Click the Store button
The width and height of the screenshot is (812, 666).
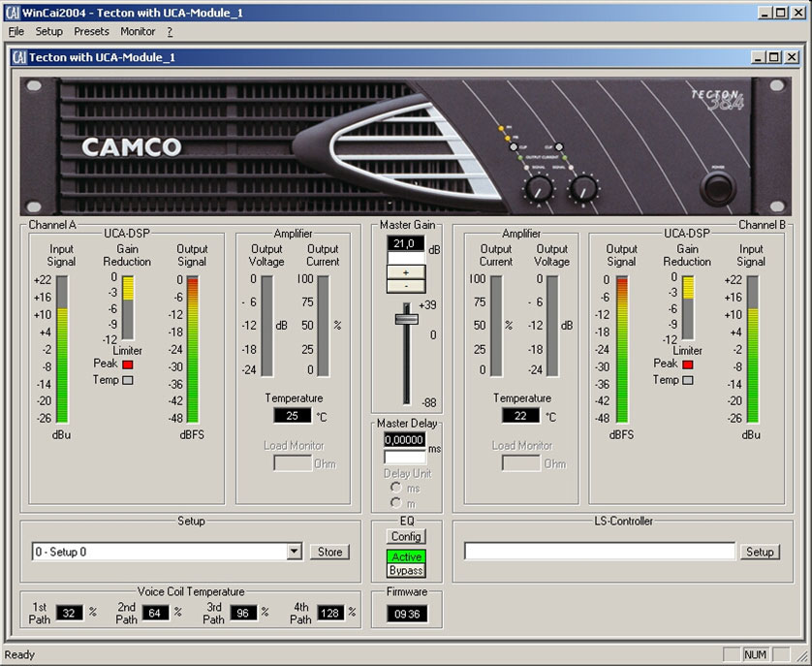coord(329,552)
